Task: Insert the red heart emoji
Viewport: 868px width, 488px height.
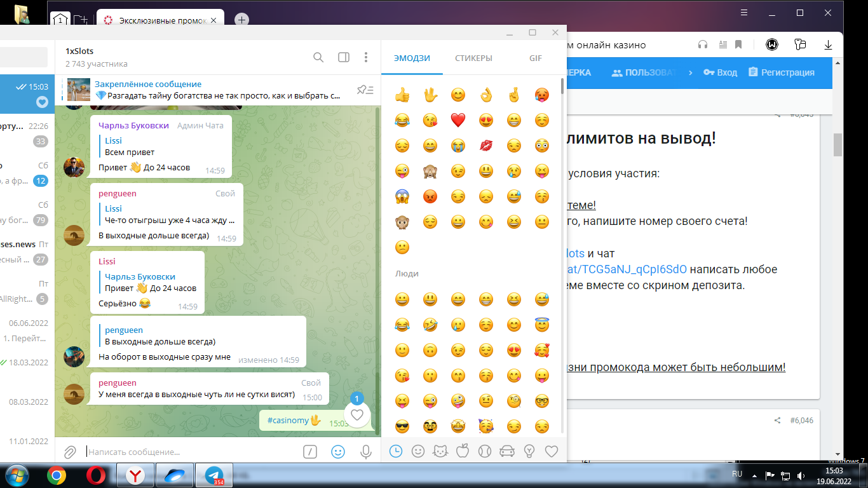Action: (x=458, y=120)
